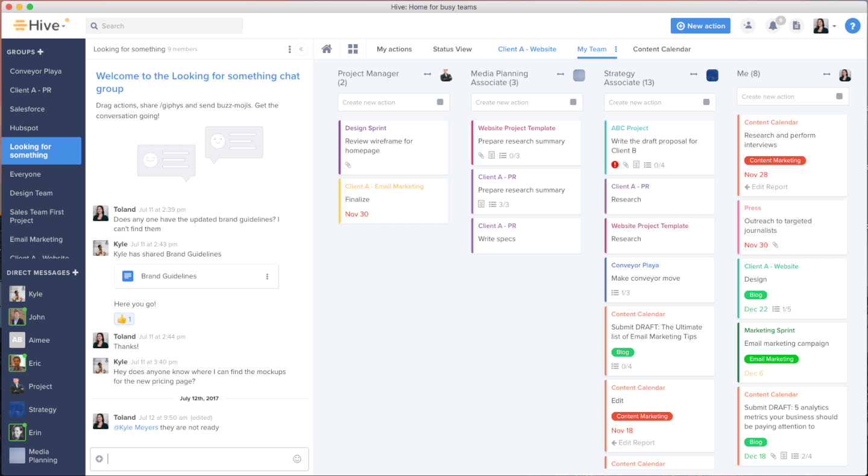Click the @Kyle Meyers mention link
Viewport: 868px width, 476px height.
[136, 427]
